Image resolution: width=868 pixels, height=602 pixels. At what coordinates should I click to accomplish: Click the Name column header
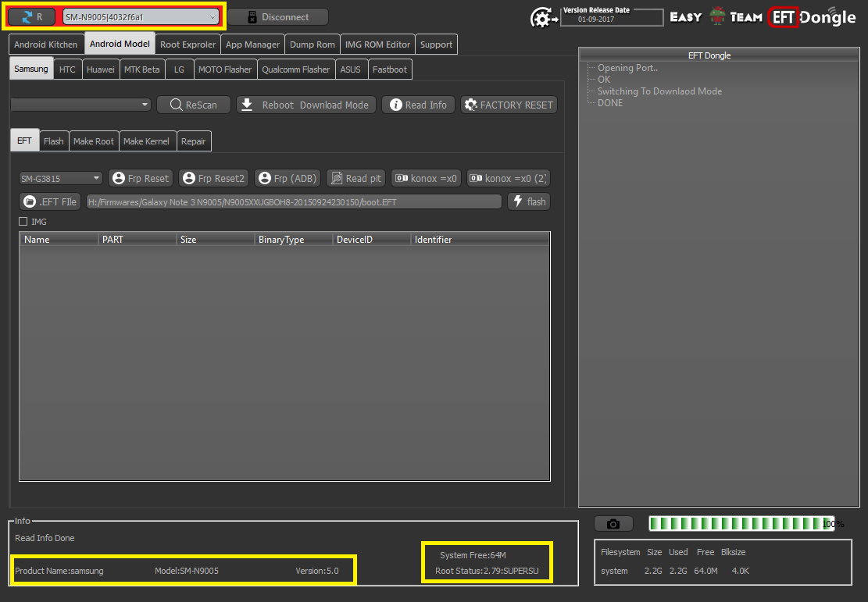(59, 239)
